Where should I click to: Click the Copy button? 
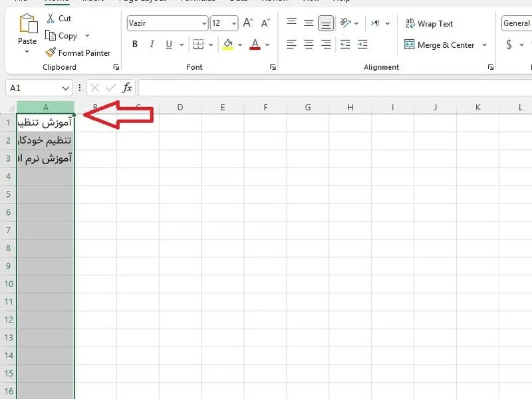(61, 36)
